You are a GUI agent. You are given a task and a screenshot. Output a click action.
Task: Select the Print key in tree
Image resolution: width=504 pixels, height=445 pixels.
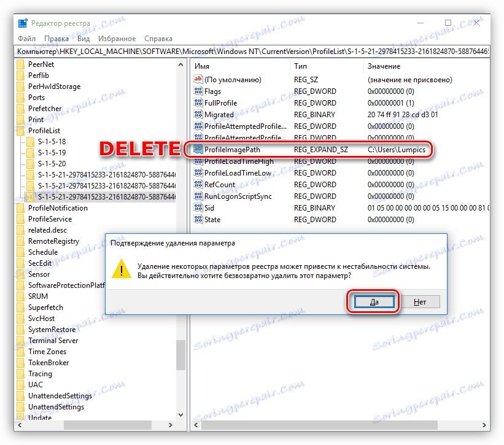coord(36,120)
